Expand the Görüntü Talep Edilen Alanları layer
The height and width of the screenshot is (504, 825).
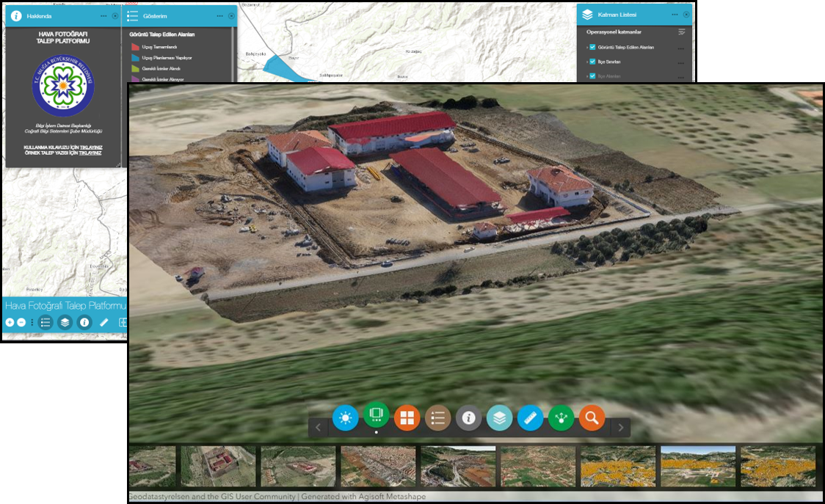click(x=586, y=48)
